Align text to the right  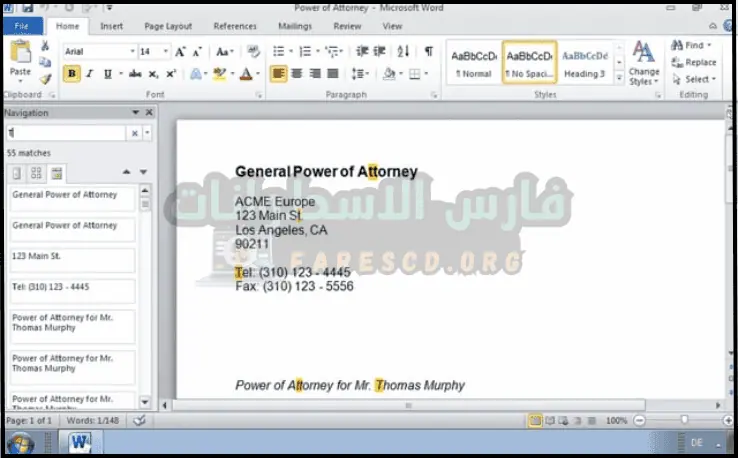click(x=315, y=74)
